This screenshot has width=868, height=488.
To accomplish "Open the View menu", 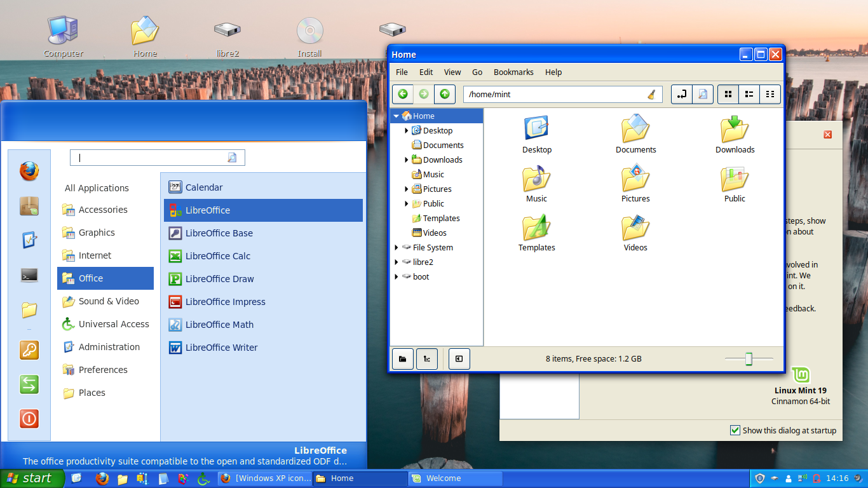I will pyautogui.click(x=452, y=72).
